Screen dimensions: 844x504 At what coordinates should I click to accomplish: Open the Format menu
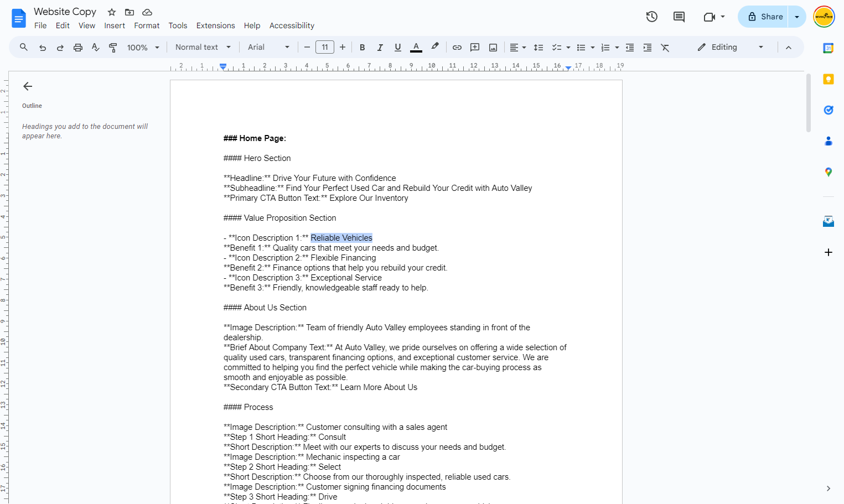(147, 25)
